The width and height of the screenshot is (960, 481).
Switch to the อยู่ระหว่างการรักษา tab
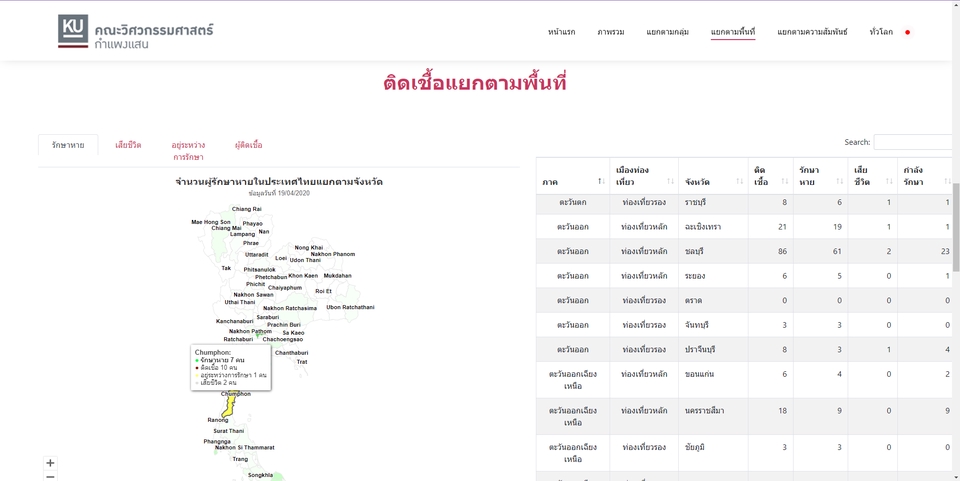(188, 151)
